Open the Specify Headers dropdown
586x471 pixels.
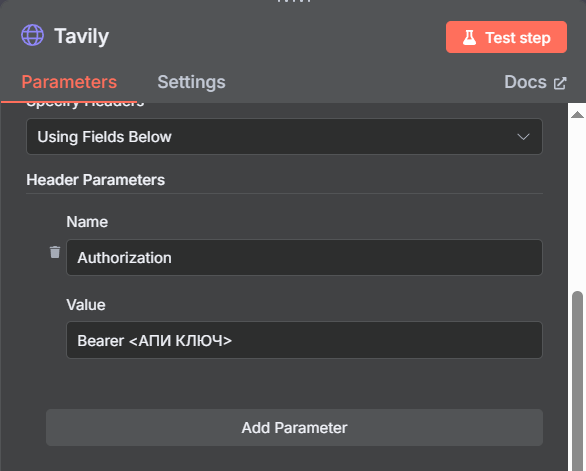(284, 136)
